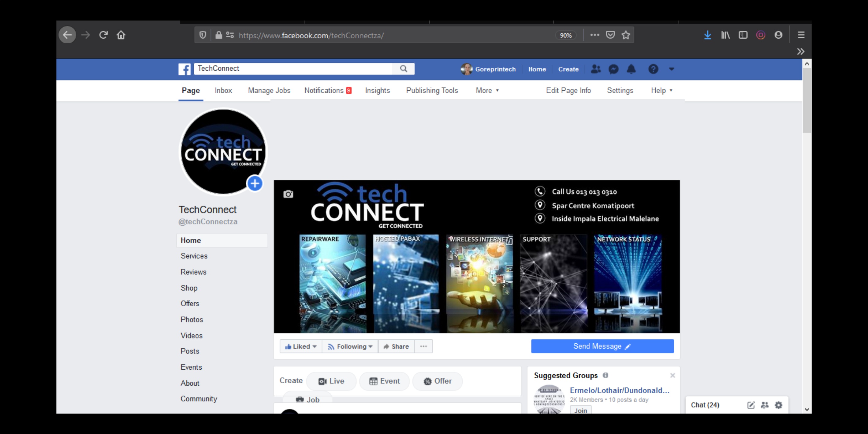Expand the account options caret arrow
This screenshot has width=868, height=434.
(672, 69)
